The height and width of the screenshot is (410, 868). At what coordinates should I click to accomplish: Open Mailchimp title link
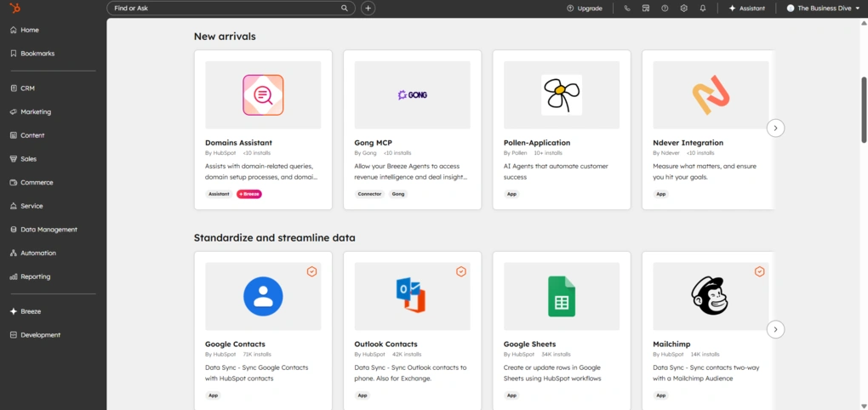(x=671, y=345)
